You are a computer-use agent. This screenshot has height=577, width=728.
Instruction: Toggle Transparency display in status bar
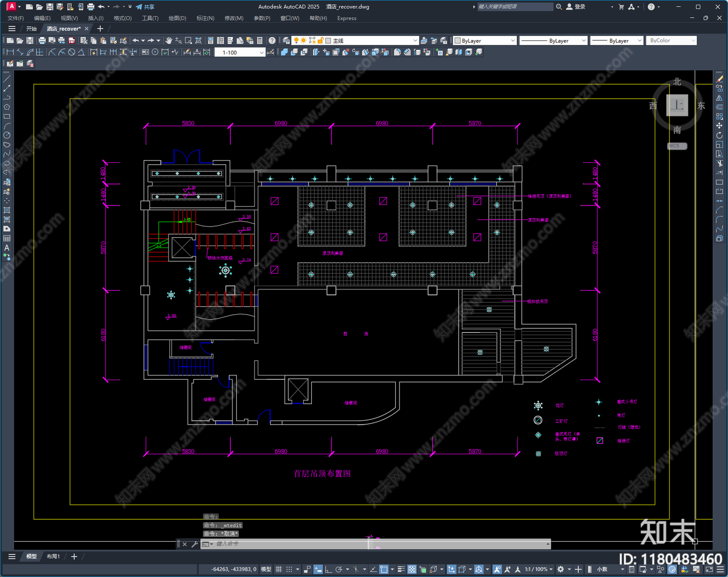coord(412,569)
